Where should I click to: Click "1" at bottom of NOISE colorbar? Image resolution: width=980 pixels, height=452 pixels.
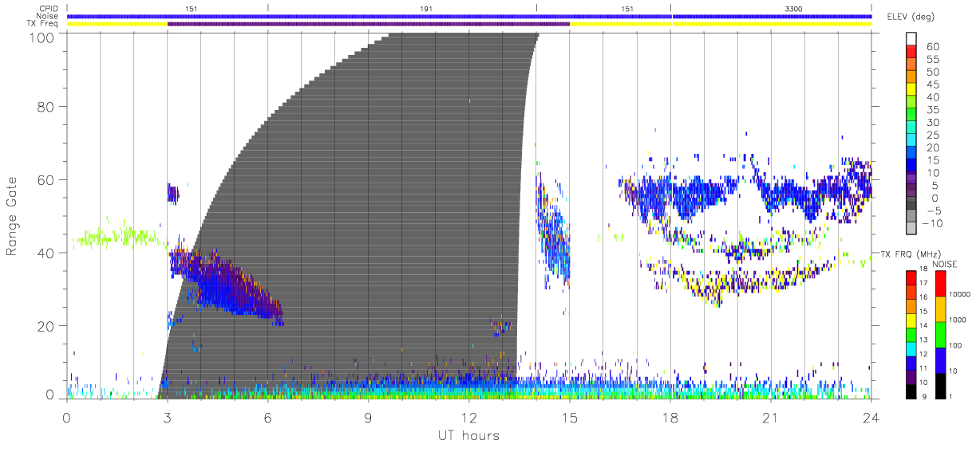950,396
